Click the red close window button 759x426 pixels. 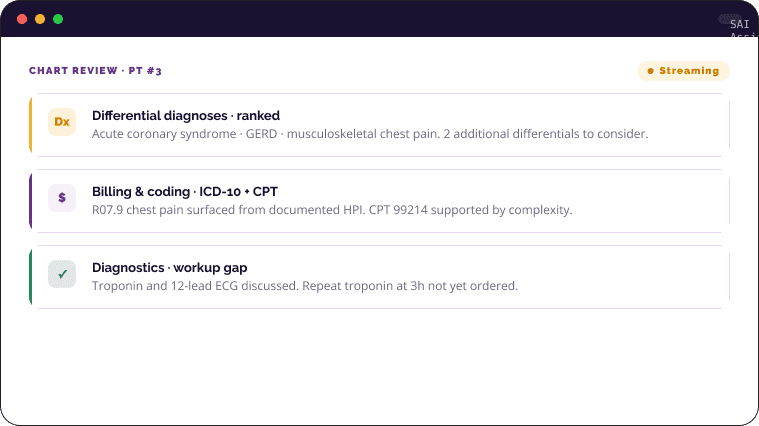coord(22,19)
